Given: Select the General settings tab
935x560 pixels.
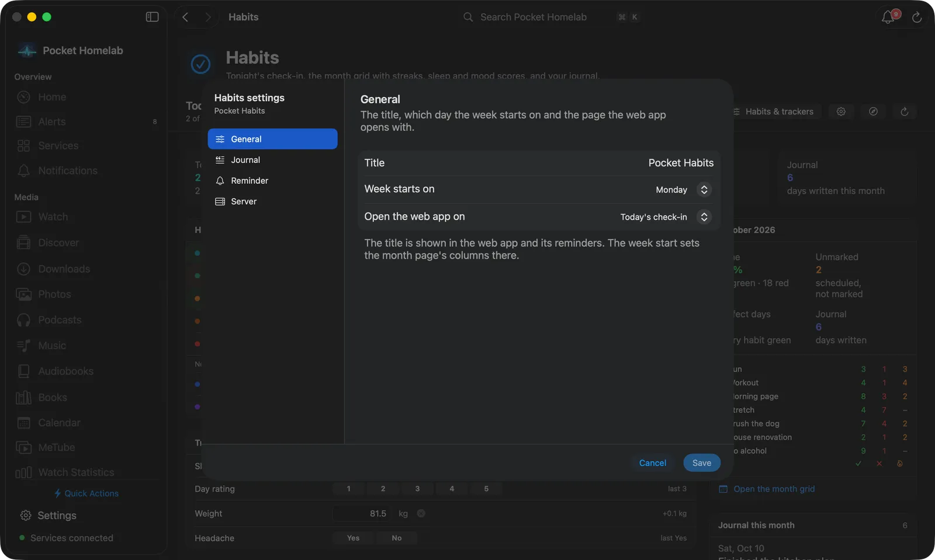Looking at the screenshot, I should click(272, 139).
